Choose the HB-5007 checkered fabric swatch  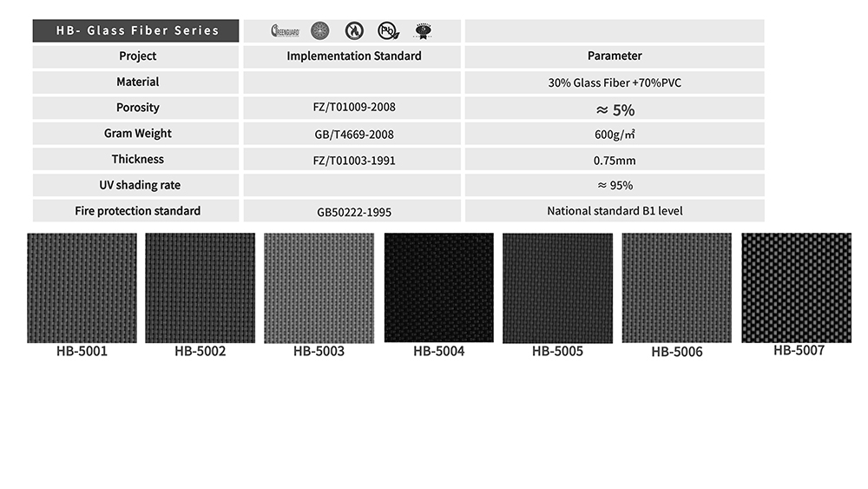point(796,287)
